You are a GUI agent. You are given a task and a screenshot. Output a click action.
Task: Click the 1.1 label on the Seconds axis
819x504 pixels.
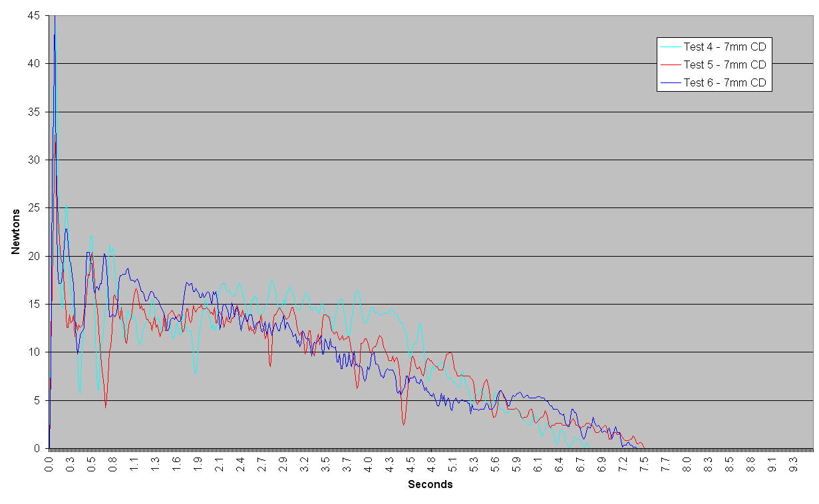coord(134,460)
